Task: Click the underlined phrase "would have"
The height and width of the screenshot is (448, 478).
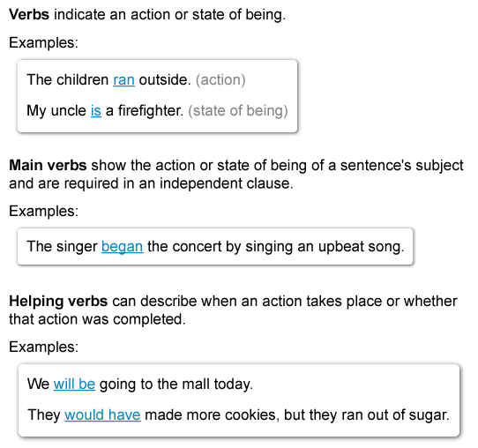Action: pyautogui.click(x=102, y=414)
